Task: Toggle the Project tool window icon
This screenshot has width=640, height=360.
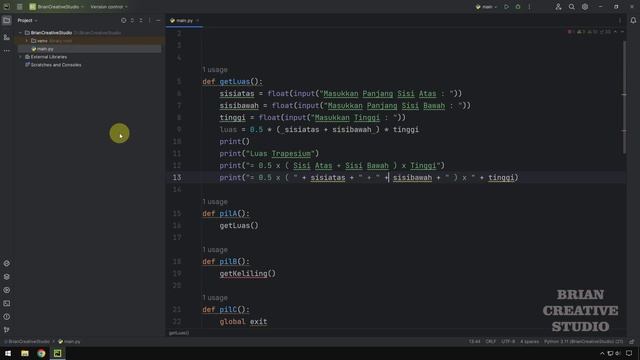Action: [x=7, y=20]
